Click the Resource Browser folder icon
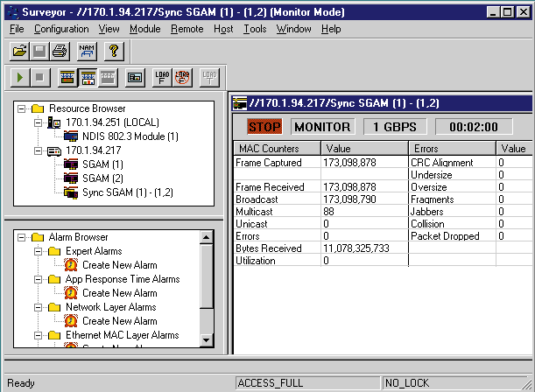 coord(38,108)
